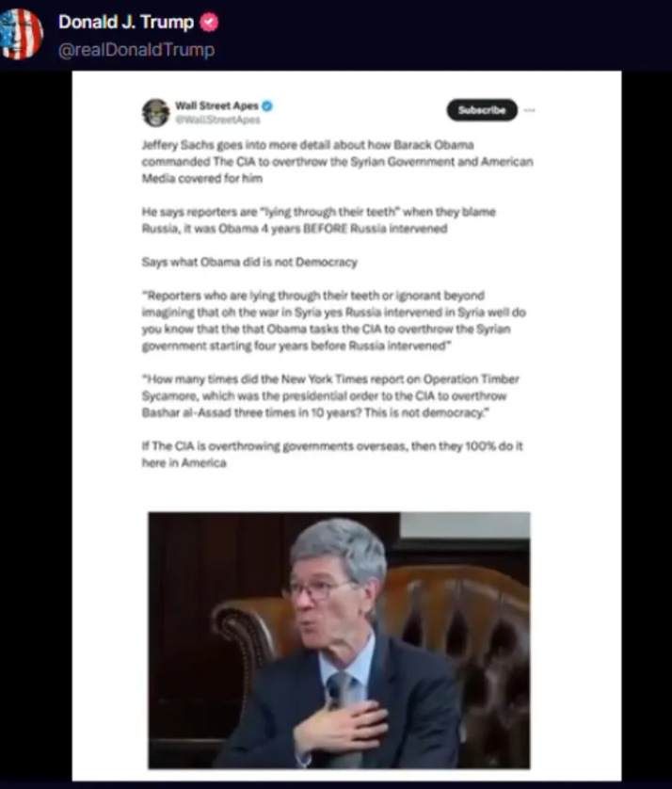Expand the three-dot more options menu
Image resolution: width=672 pixels, height=789 pixels.
(529, 110)
